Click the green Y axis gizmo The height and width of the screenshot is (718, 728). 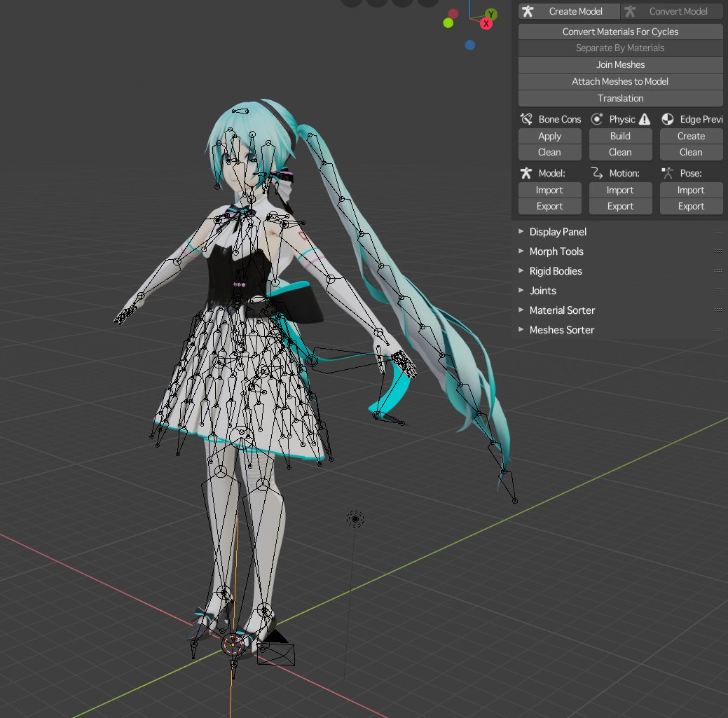pyautogui.click(x=491, y=14)
